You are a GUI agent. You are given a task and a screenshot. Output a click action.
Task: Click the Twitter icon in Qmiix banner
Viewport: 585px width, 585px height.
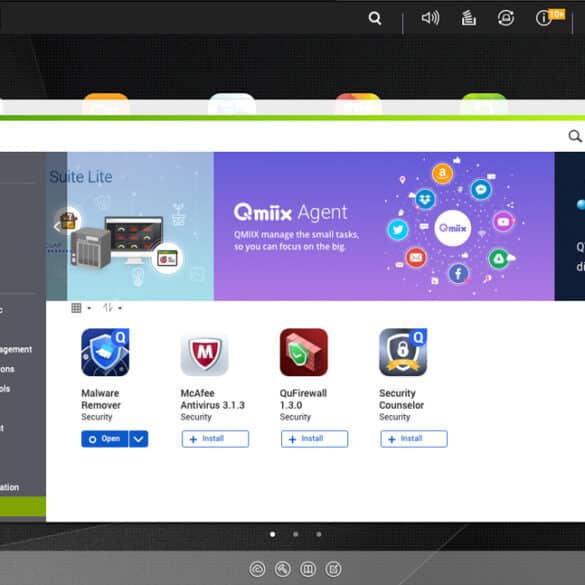pos(398,229)
